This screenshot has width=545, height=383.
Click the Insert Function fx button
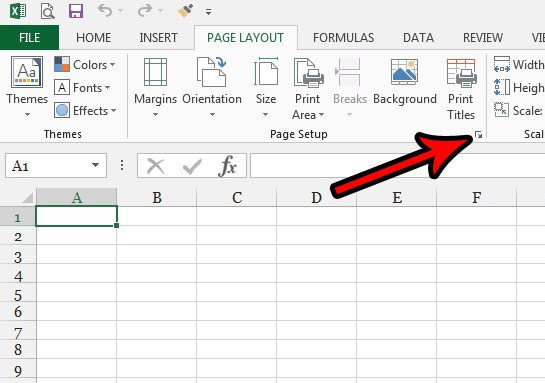coord(228,166)
